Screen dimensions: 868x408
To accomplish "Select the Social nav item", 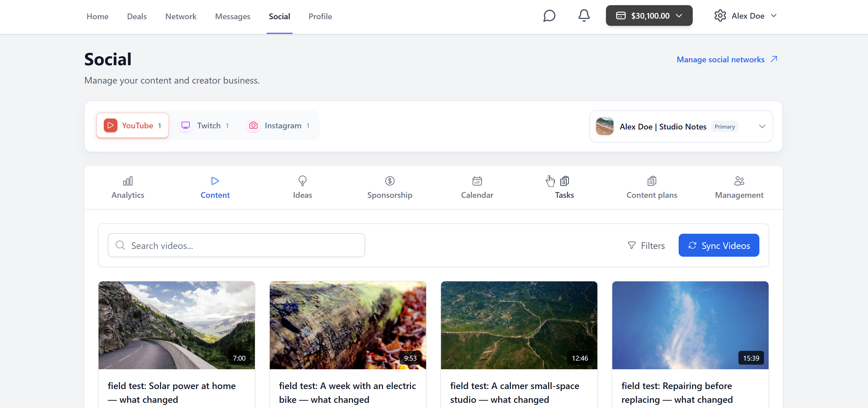I will (x=279, y=16).
